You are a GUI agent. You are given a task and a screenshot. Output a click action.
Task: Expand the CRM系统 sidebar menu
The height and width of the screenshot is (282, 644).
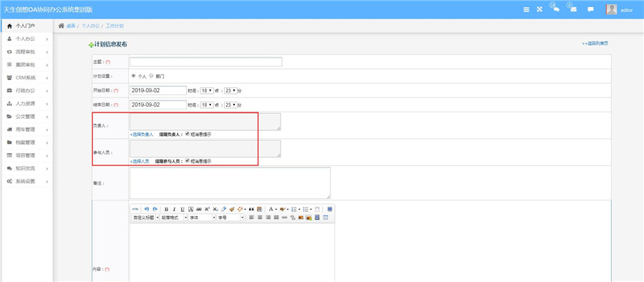click(26, 78)
